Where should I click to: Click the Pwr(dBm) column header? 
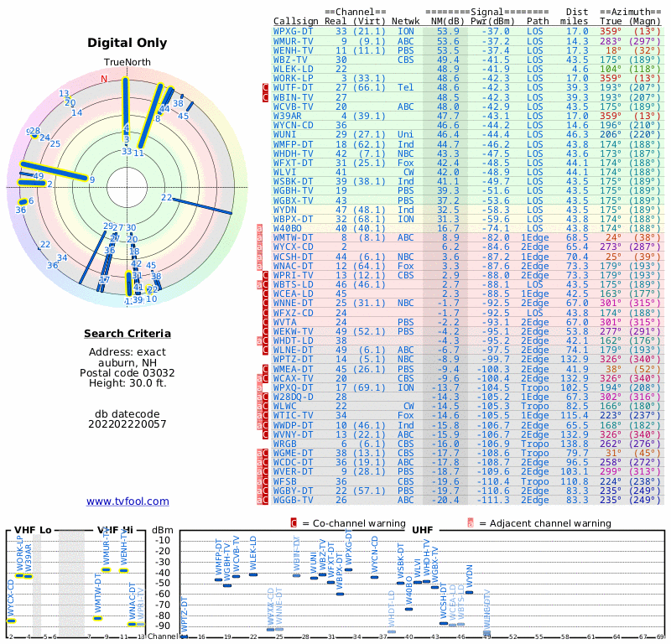pyautogui.click(x=492, y=21)
